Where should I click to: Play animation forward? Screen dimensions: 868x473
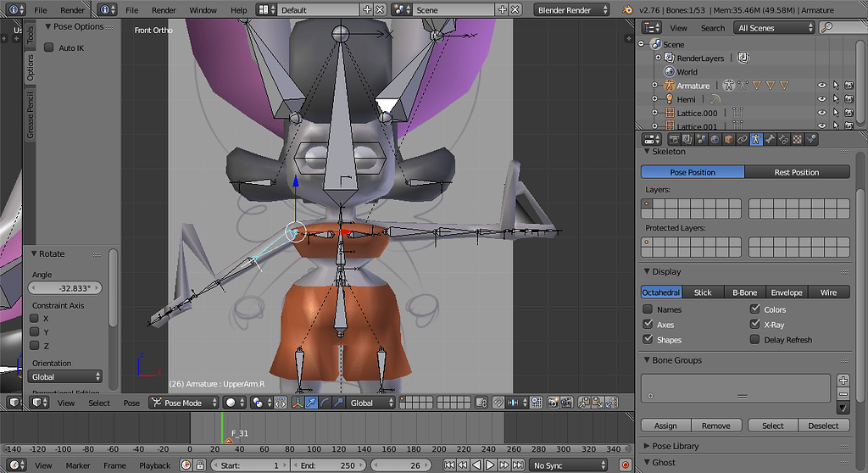[x=491, y=465]
